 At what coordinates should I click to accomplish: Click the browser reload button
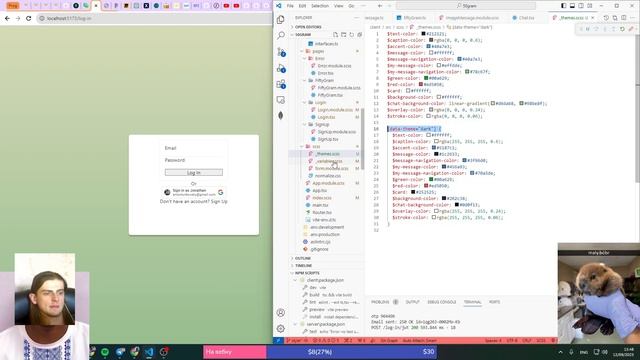pos(28,18)
